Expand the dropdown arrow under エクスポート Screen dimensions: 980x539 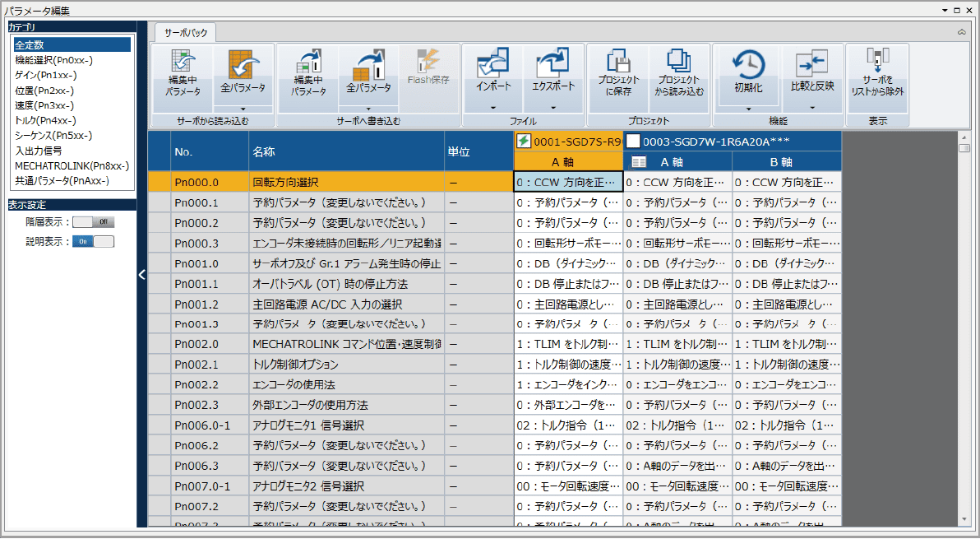tap(553, 107)
